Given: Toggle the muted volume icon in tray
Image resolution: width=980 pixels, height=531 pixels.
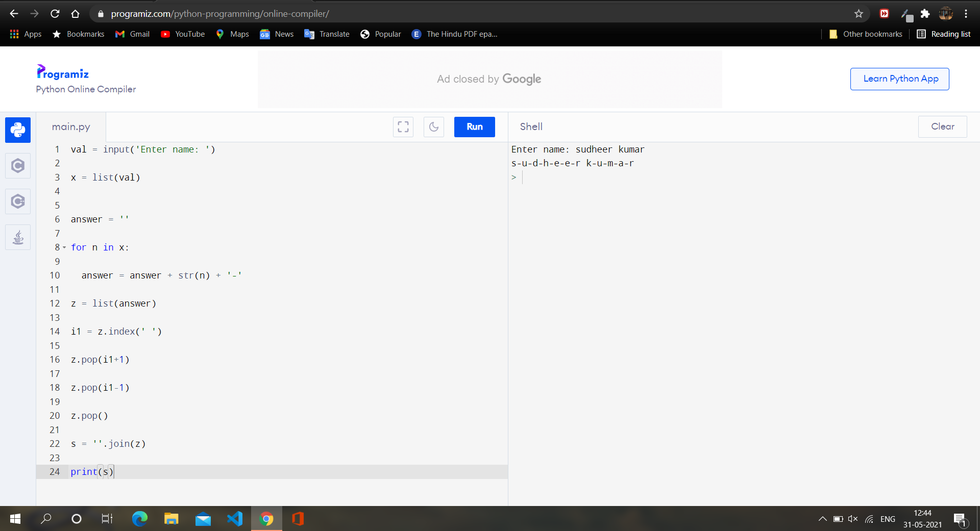Looking at the screenshot, I should [x=852, y=519].
